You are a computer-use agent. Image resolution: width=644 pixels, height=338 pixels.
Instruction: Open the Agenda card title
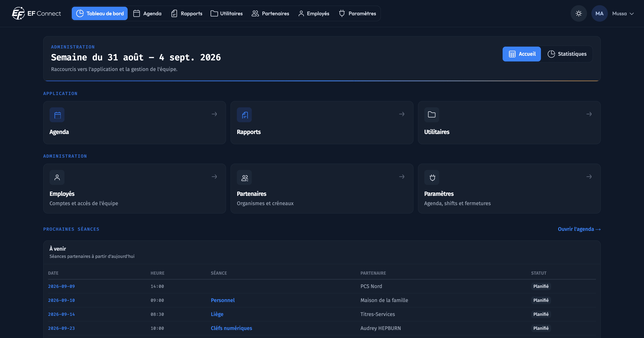[x=59, y=132]
